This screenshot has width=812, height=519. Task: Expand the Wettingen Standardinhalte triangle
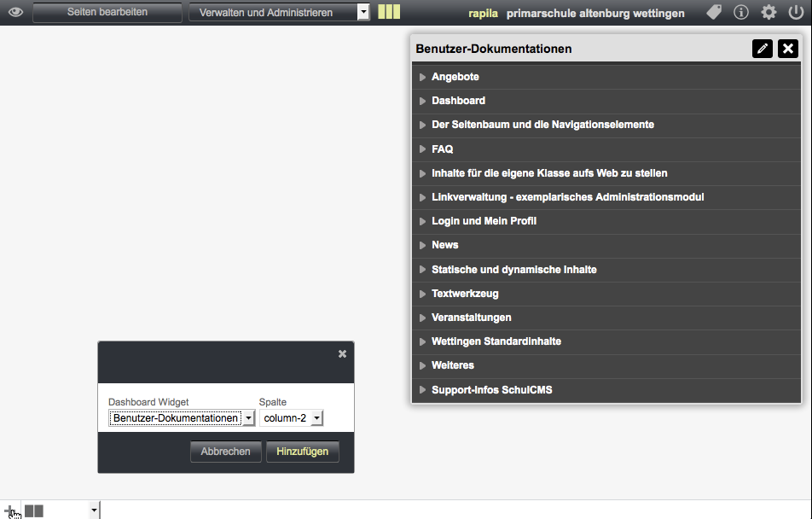point(422,341)
